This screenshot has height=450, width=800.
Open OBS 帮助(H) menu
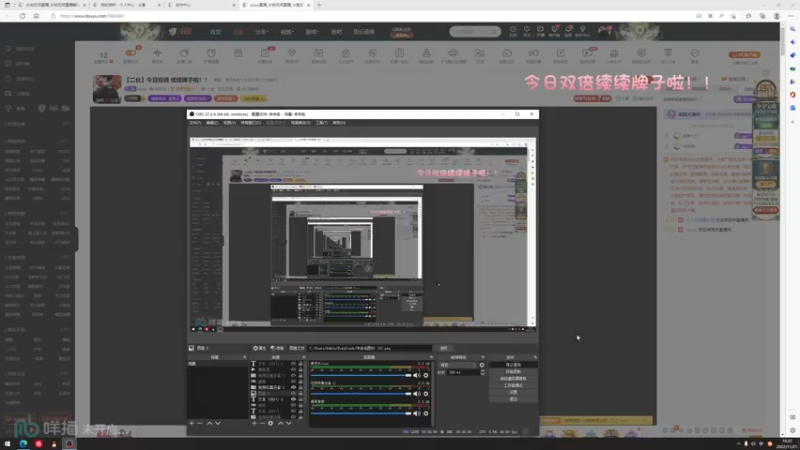pyautogui.click(x=339, y=123)
